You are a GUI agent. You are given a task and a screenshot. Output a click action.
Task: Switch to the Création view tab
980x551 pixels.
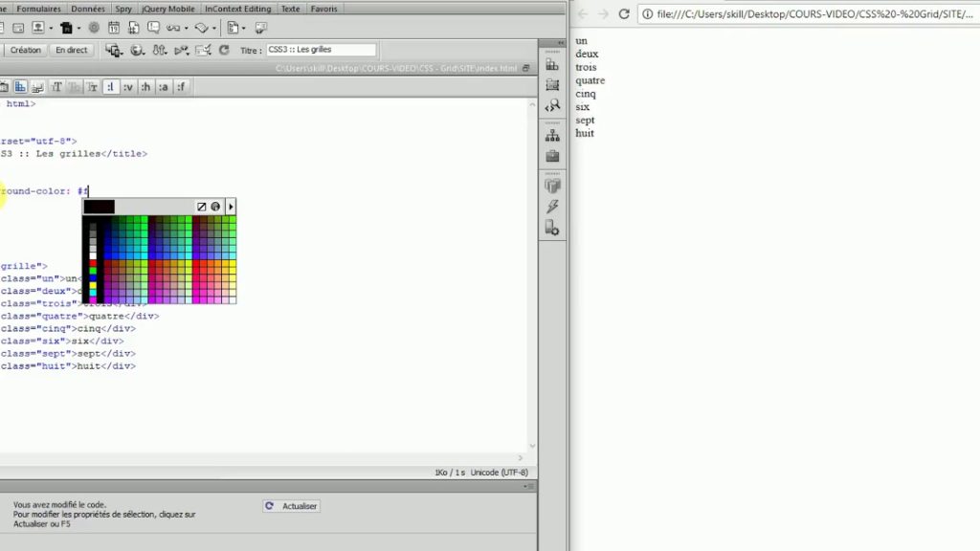click(x=25, y=50)
